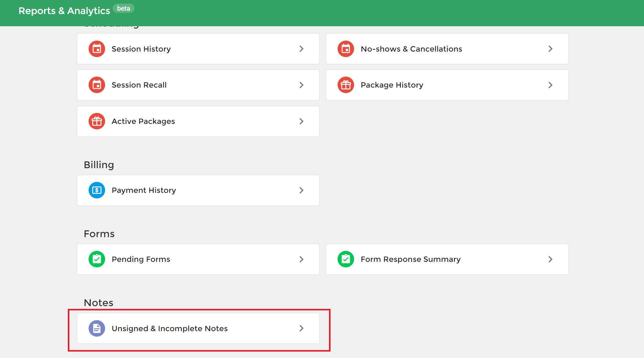The height and width of the screenshot is (358, 644).
Task: Click the Session Recall chevron arrow
Action: pyautogui.click(x=302, y=85)
